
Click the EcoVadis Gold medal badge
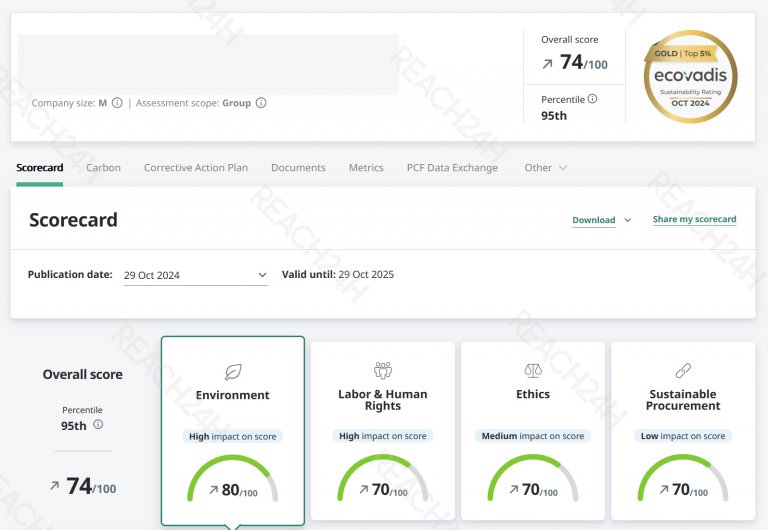tap(690, 76)
